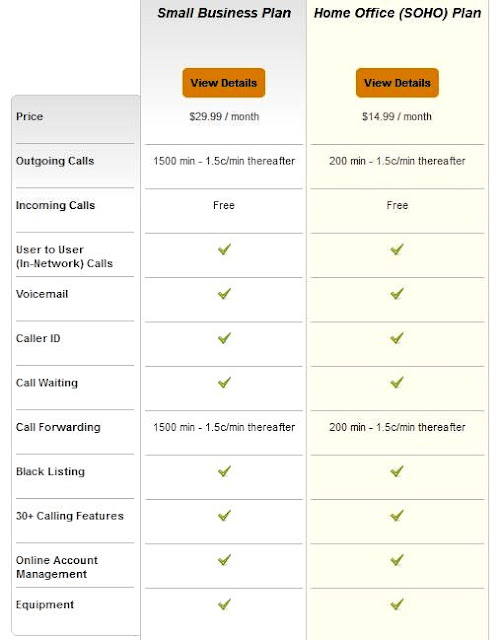Screen dimensions: 501x640
Task: Click View Details under Home Office Plan
Action: [x=397, y=83]
